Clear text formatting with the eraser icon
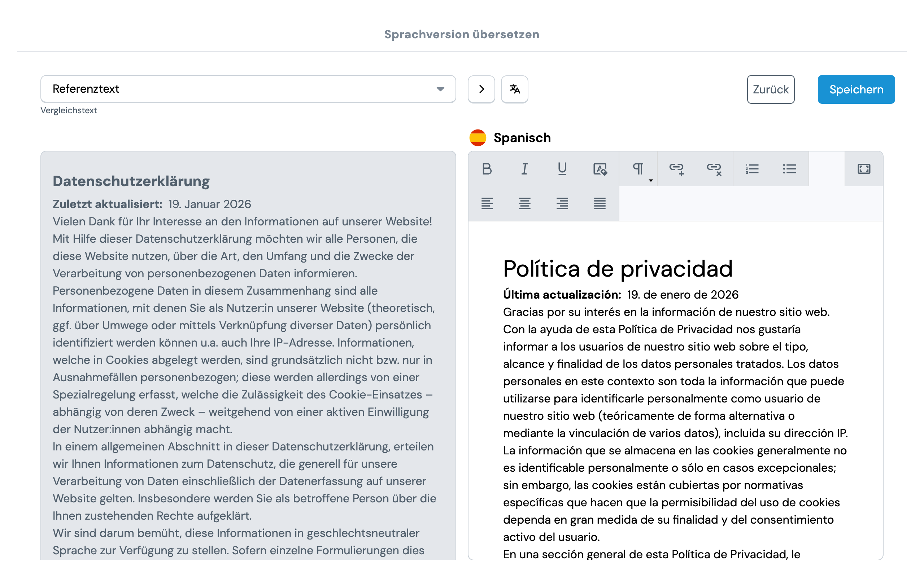Image resolution: width=924 pixels, height=577 pixels. [600, 169]
